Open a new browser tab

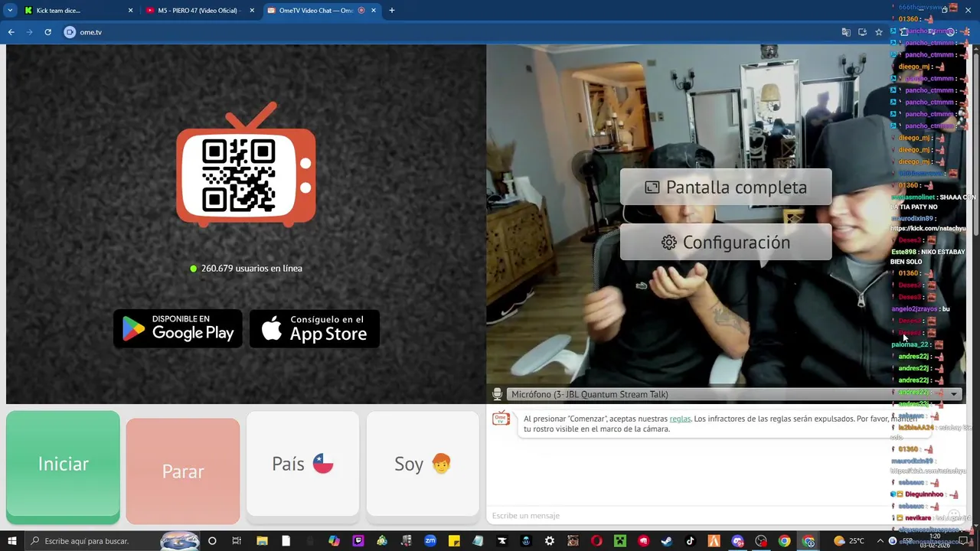click(x=392, y=11)
